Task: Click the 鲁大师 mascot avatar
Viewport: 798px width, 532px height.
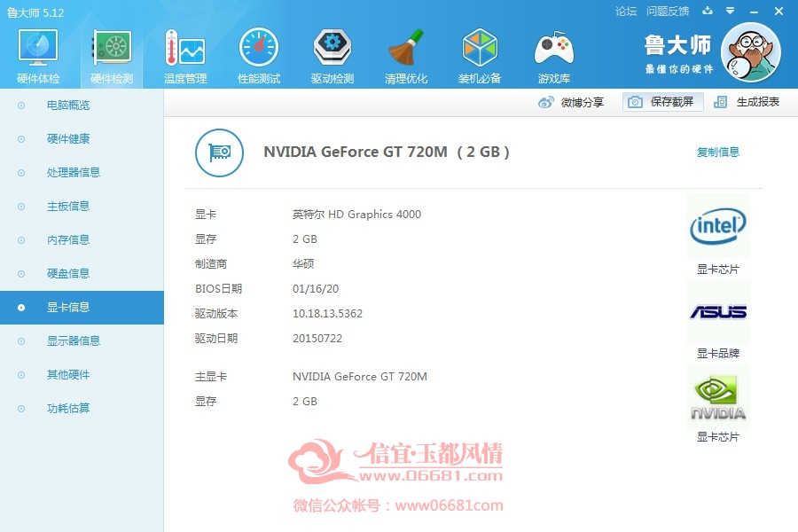Action: point(751,52)
